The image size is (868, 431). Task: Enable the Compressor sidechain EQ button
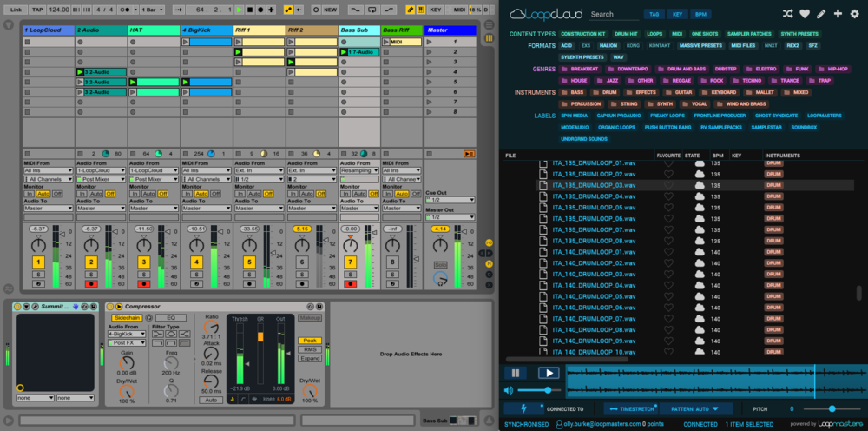click(x=170, y=318)
